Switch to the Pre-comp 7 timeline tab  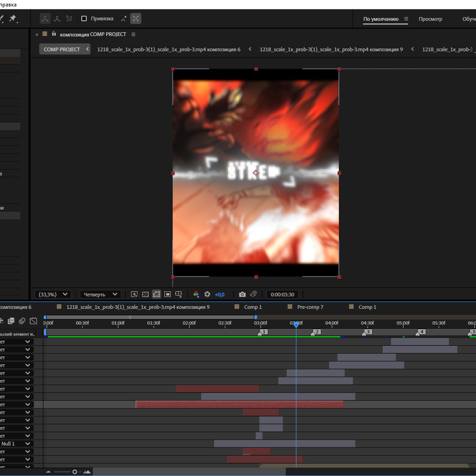tap(310, 307)
